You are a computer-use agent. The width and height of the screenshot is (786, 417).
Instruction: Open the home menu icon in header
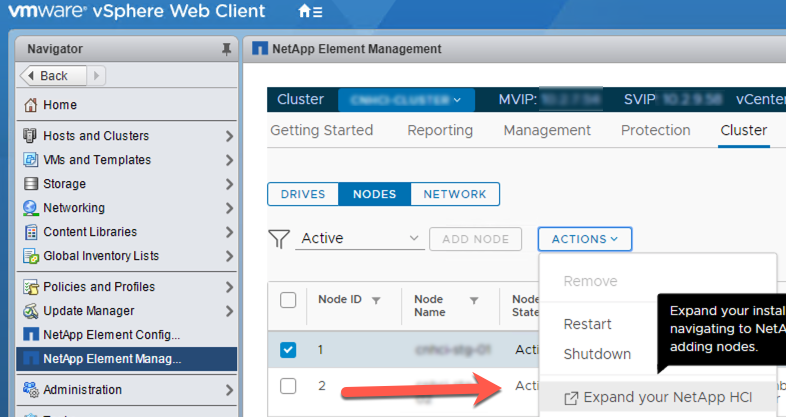pos(310,11)
